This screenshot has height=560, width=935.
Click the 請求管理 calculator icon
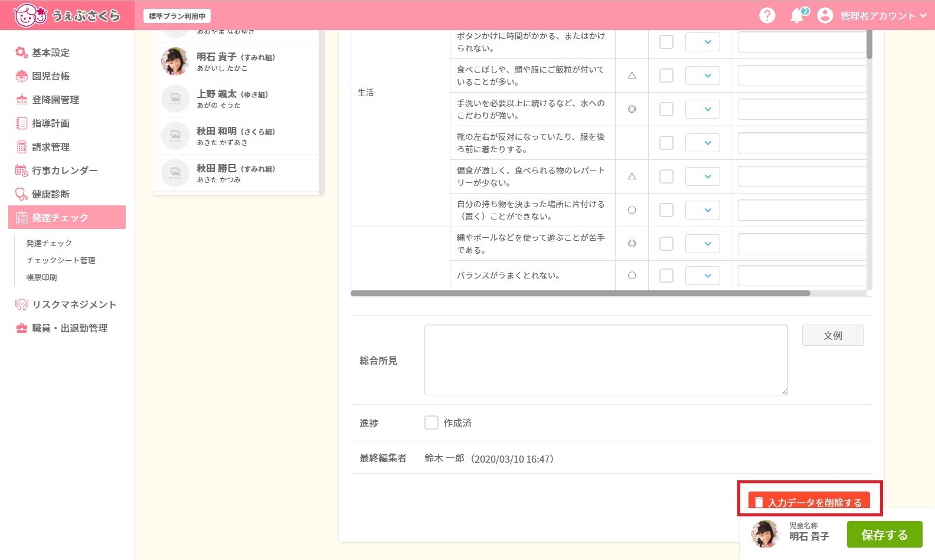click(x=22, y=147)
